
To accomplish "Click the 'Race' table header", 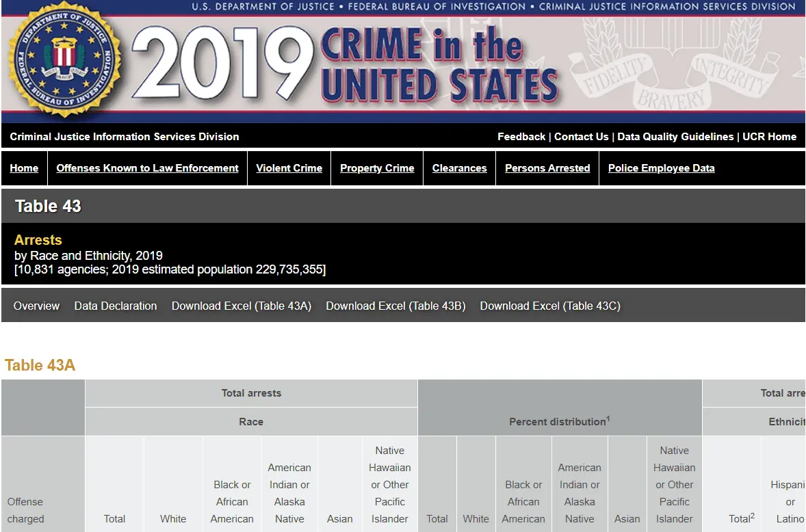I will click(x=251, y=422).
